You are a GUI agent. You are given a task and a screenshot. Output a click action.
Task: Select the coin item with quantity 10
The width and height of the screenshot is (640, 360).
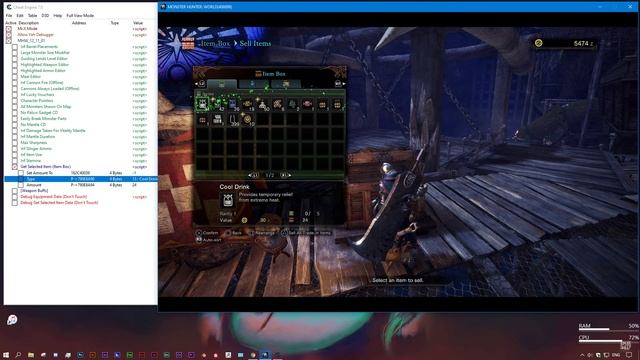coord(247,120)
